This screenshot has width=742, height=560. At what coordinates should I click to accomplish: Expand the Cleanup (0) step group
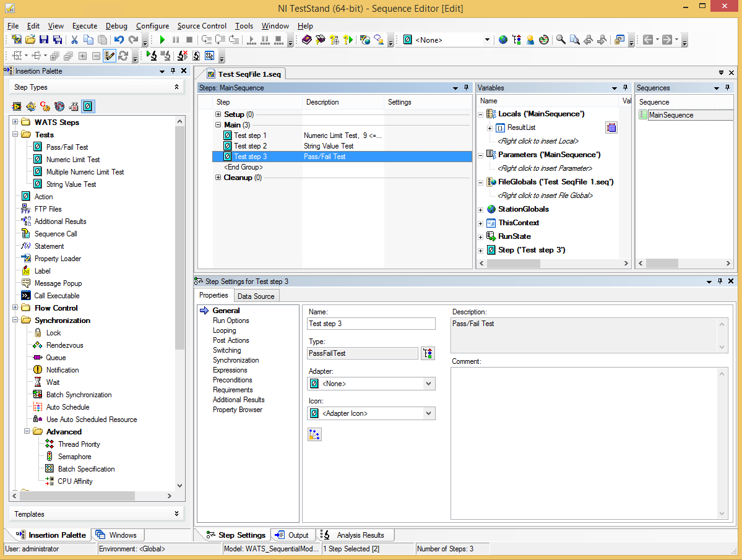[218, 178]
